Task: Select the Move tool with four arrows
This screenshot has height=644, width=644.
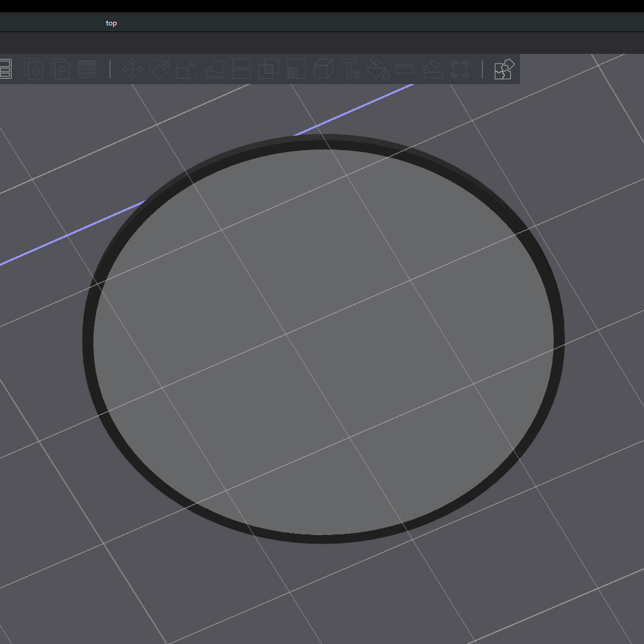Action: (x=133, y=69)
